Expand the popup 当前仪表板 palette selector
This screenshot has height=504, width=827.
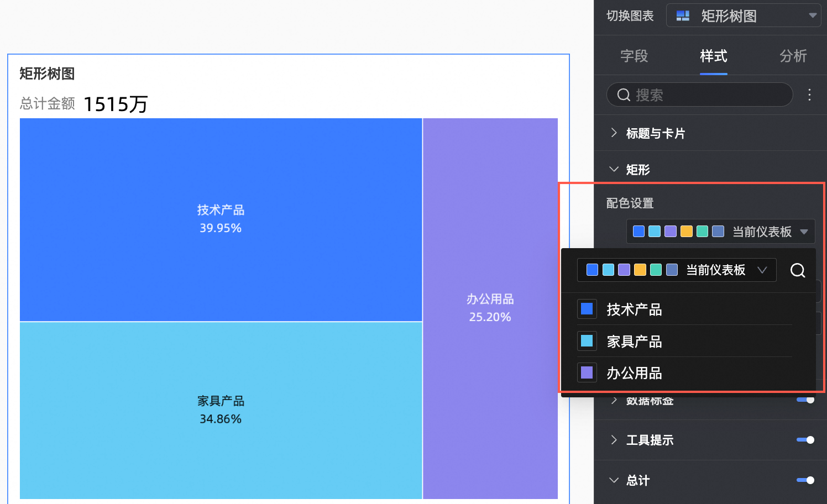tap(677, 270)
